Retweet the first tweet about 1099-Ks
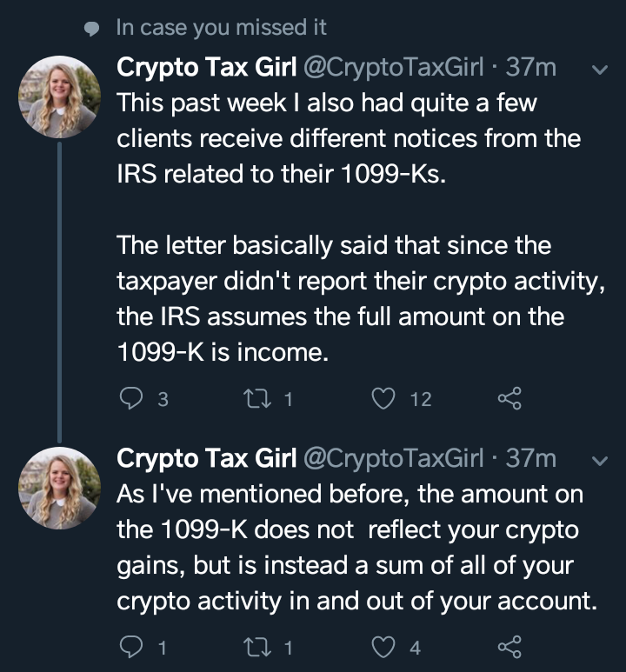This screenshot has width=626, height=672. pos(257,398)
